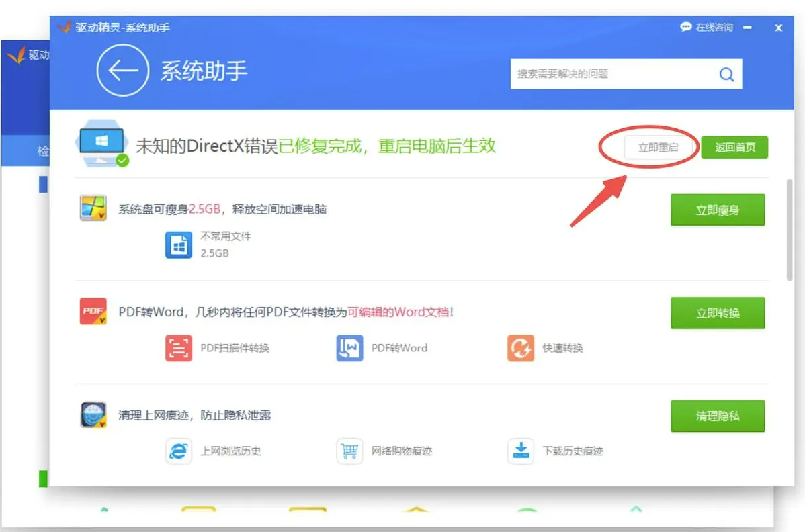
Task: Select the 下载历史痕迹 download icon
Action: point(521,451)
